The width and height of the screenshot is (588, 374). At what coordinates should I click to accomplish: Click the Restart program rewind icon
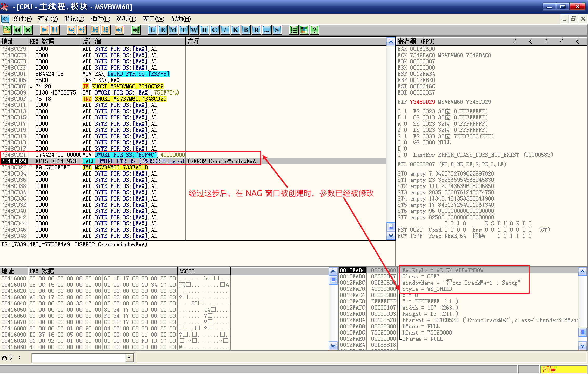pyautogui.click(x=17, y=30)
